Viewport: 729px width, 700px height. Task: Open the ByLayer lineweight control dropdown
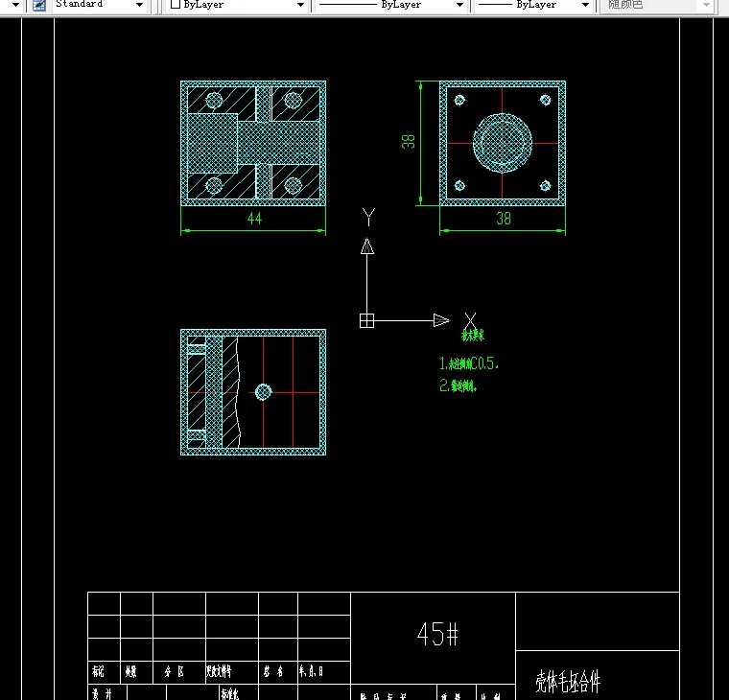[532, 5]
